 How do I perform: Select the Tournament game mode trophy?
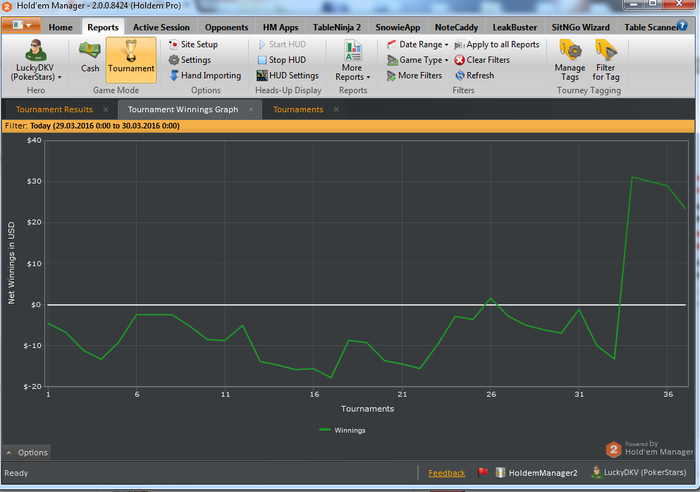point(131,59)
